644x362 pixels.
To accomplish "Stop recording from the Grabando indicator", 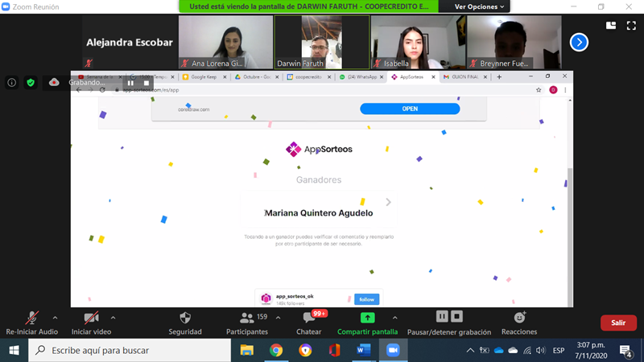I will (147, 83).
